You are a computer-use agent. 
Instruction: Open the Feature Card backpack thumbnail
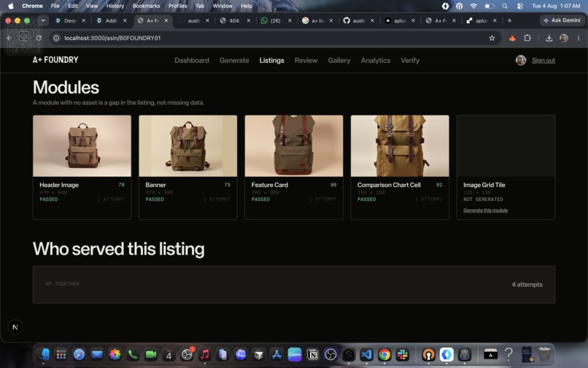click(x=294, y=146)
